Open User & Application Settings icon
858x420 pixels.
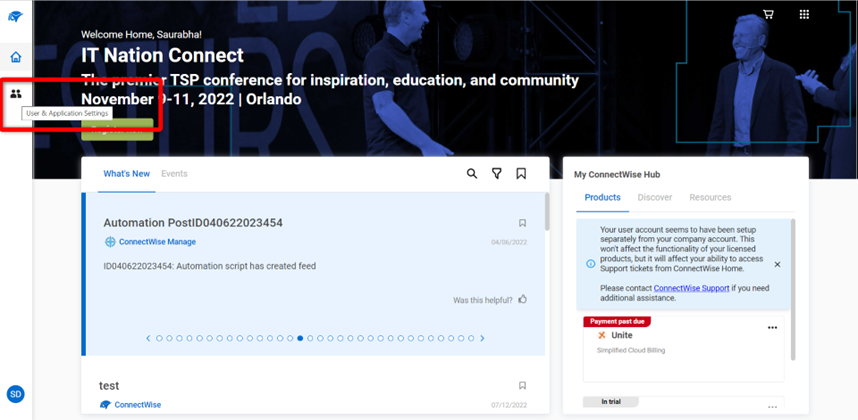click(16, 94)
